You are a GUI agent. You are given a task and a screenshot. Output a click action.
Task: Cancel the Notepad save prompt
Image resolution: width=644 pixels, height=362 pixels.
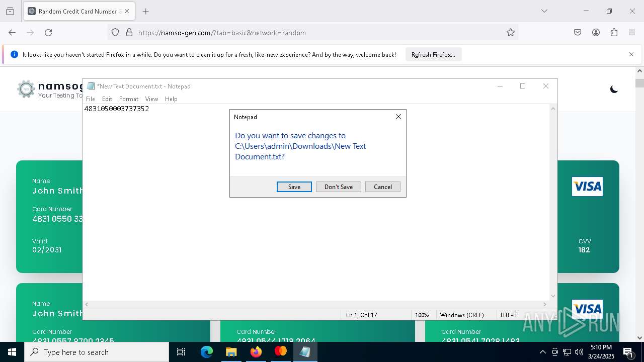(x=383, y=187)
